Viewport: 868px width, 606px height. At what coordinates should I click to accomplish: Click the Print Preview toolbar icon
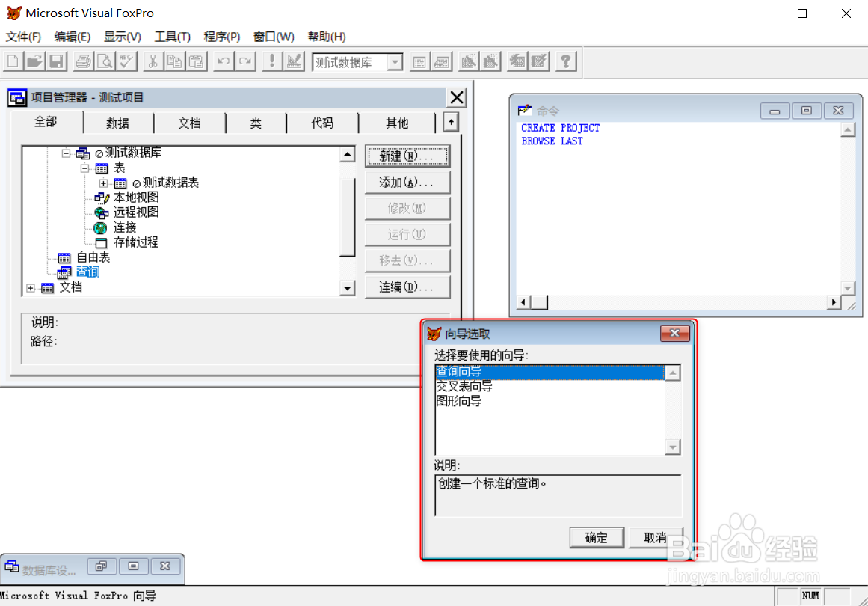[105, 61]
